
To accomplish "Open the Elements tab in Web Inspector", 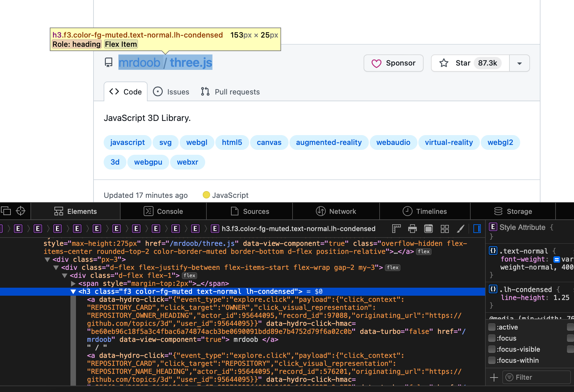I will (75, 211).
